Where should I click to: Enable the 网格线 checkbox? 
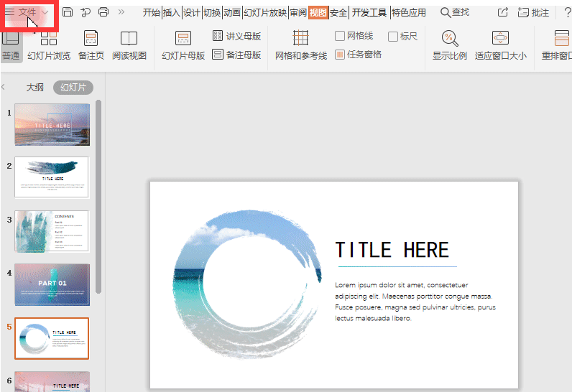pyautogui.click(x=341, y=36)
